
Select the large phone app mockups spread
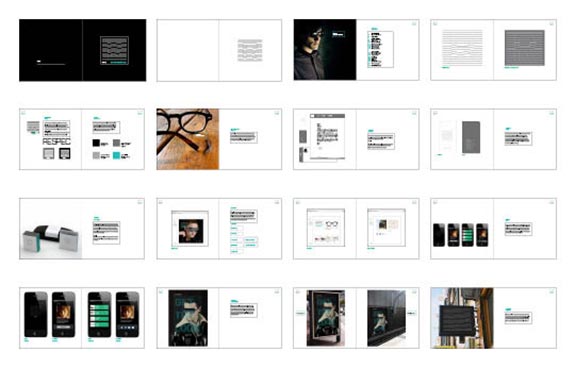[82, 318]
